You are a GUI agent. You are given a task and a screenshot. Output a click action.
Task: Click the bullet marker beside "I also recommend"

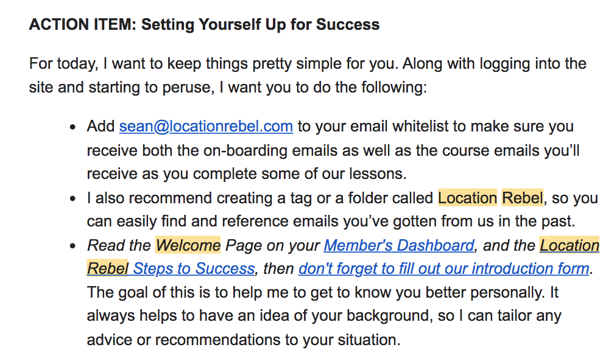point(73,199)
